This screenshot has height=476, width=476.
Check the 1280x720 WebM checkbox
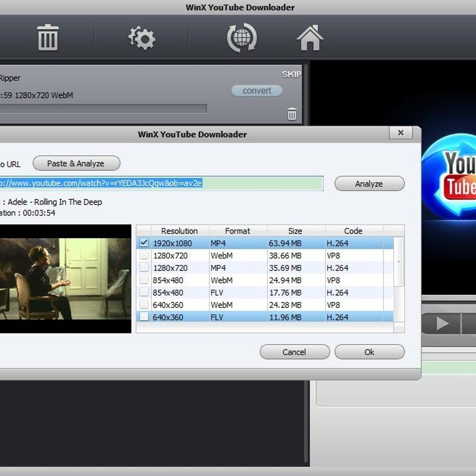[144, 255]
